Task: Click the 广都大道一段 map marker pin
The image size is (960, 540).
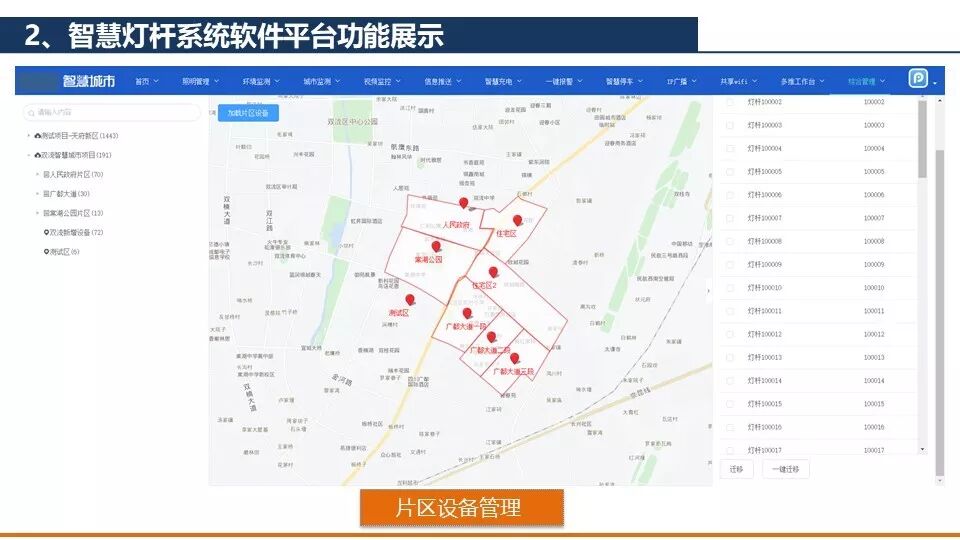Action: tap(467, 313)
